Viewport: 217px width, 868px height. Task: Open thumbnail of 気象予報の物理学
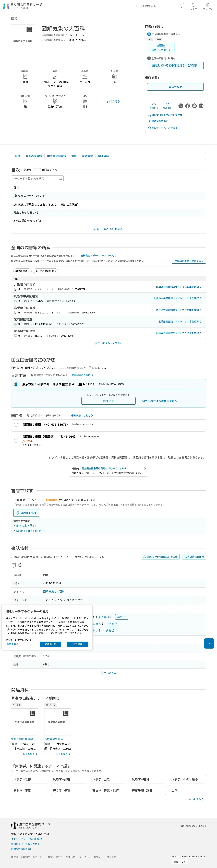25,722
